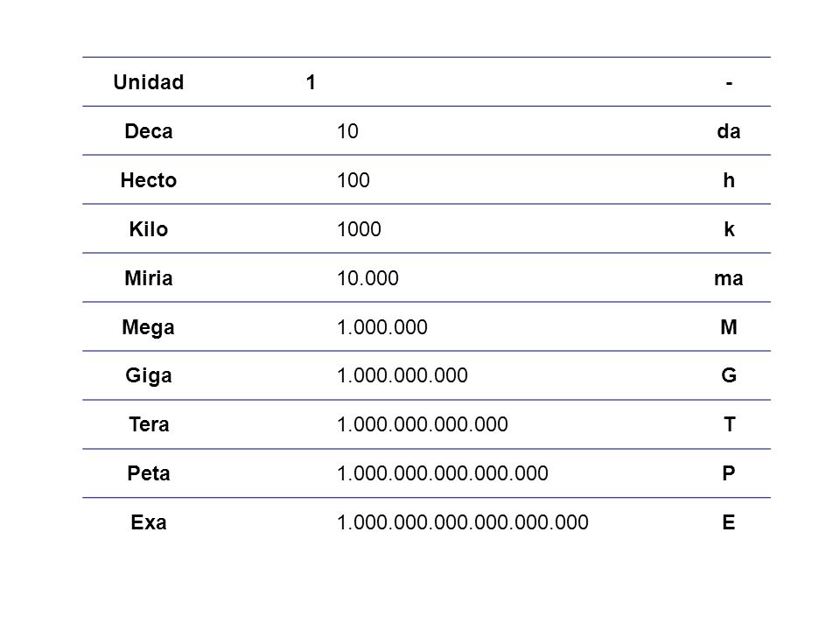This screenshot has height=630, width=840.
Task: Select the Kilo row label
Action: click(149, 229)
